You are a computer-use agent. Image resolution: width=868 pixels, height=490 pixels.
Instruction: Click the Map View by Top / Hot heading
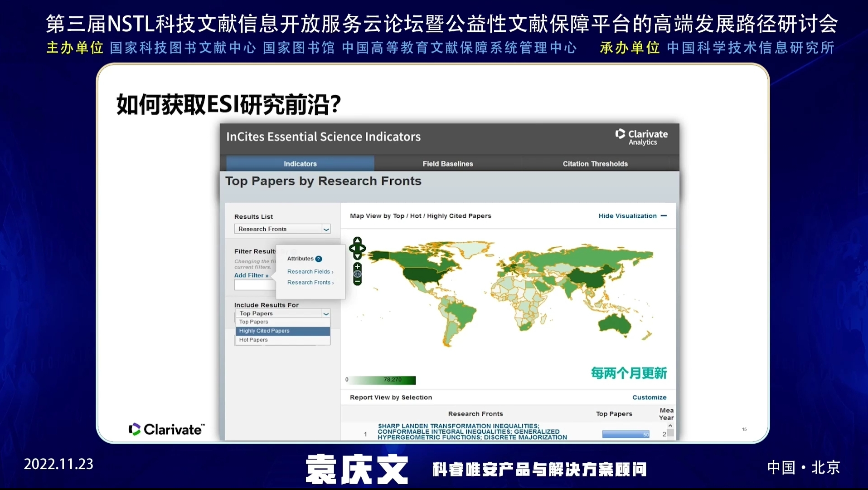[x=420, y=216]
